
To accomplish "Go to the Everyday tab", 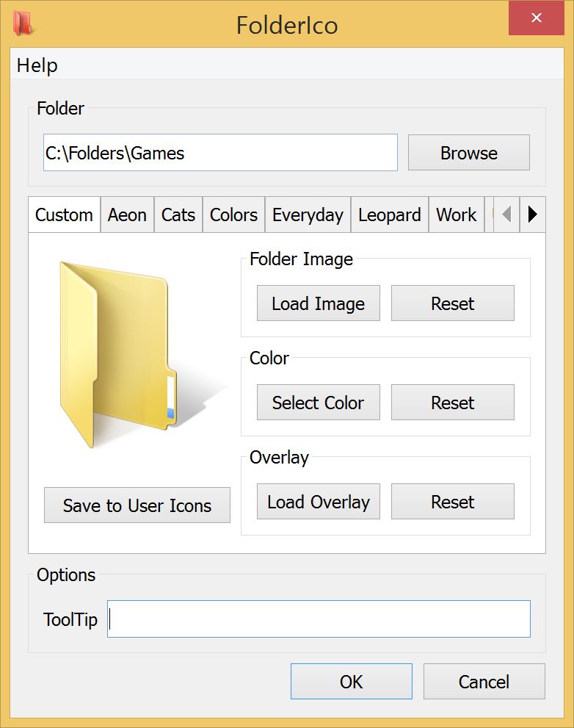I will coord(308,215).
